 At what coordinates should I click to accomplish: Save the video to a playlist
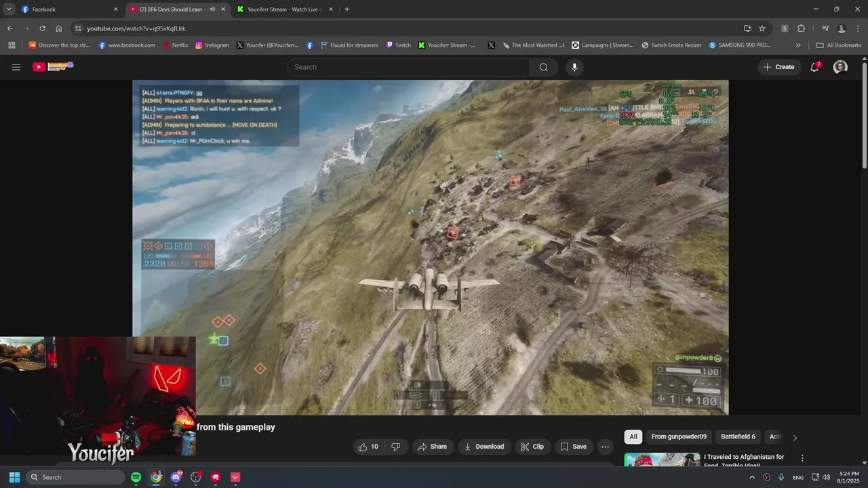[x=573, y=447]
